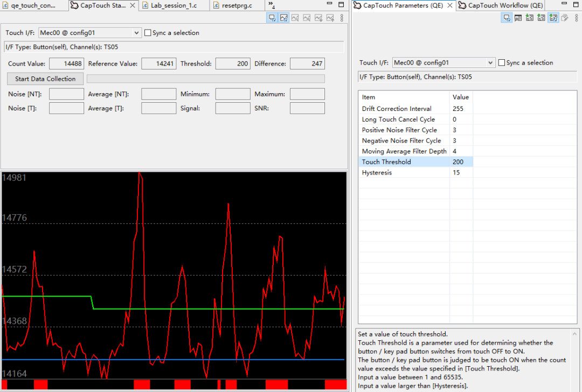Open the Status view three-dot menu
582x392 pixels.
pyautogui.click(x=342, y=18)
